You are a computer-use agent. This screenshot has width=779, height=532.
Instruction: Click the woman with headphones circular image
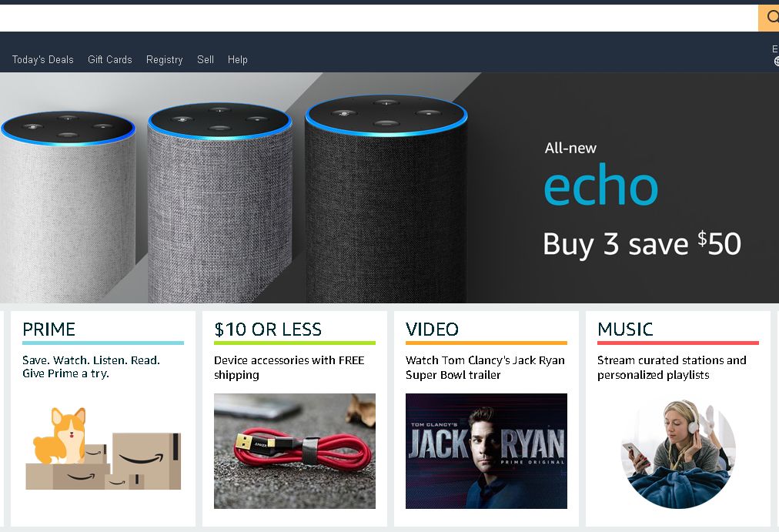[x=678, y=453]
